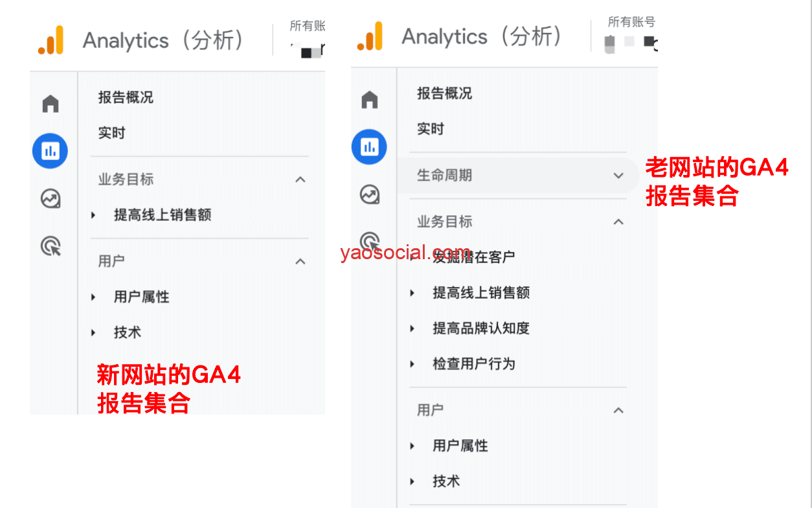The width and height of the screenshot is (812, 508).
Task: Click Analytics logo in left panel header
Action: tap(51, 40)
